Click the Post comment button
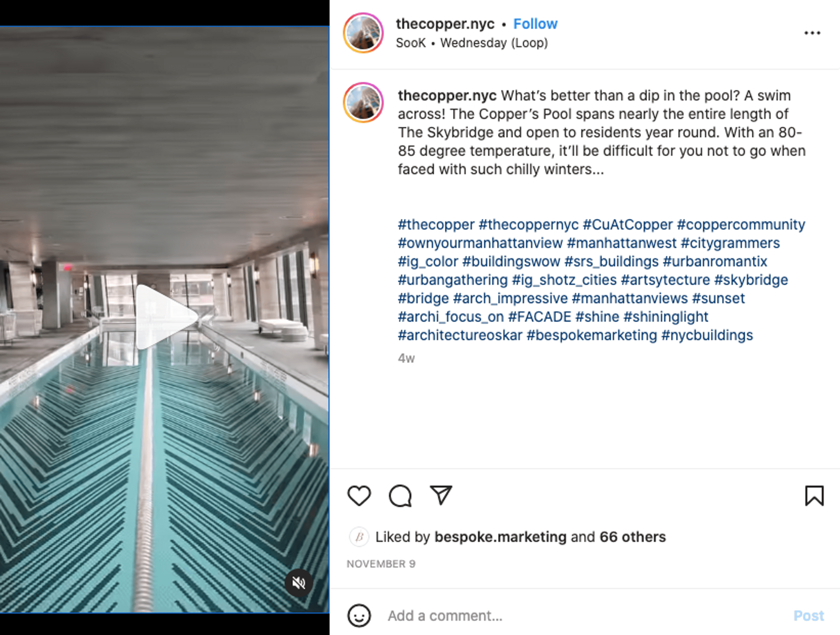Viewport: 840px width, 635px height. (808, 616)
